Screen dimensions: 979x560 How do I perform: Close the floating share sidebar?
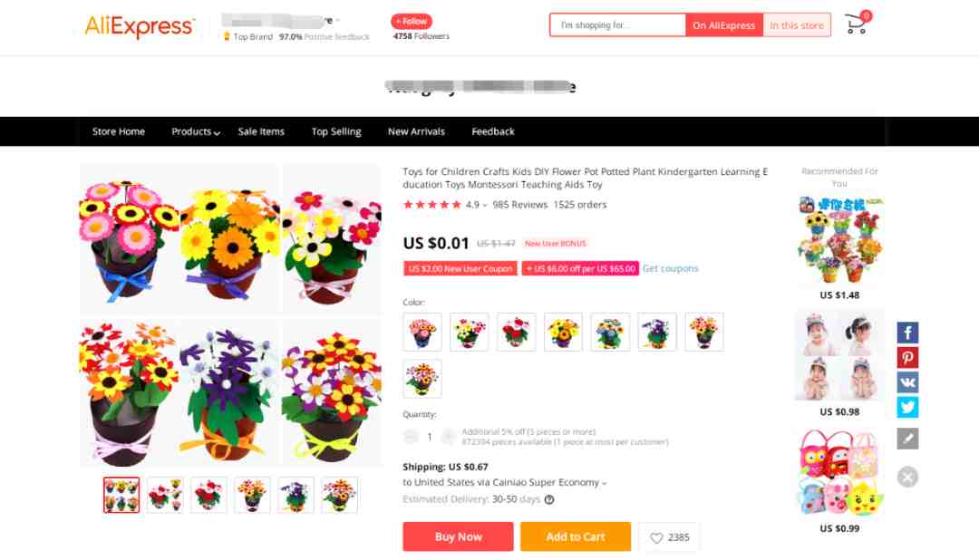(907, 478)
